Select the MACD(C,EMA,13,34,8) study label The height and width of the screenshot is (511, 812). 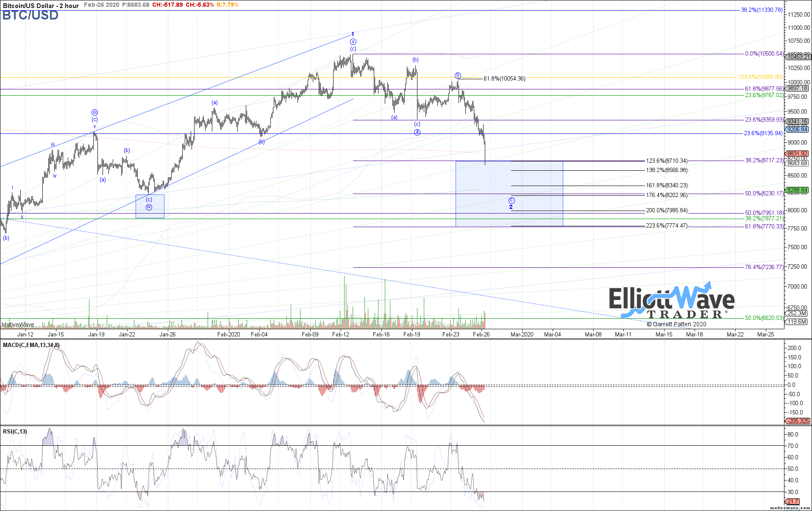click(31, 345)
